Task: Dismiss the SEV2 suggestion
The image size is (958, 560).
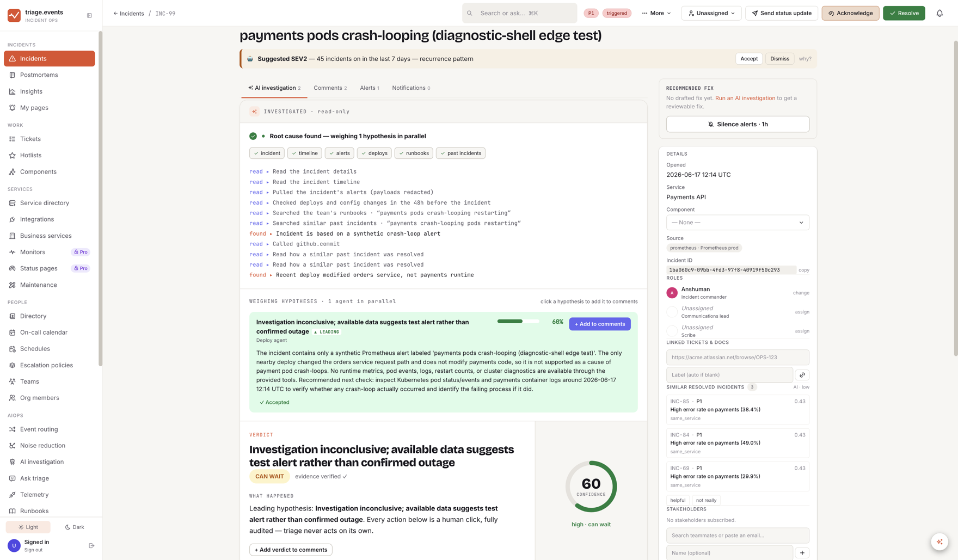Action: point(779,59)
